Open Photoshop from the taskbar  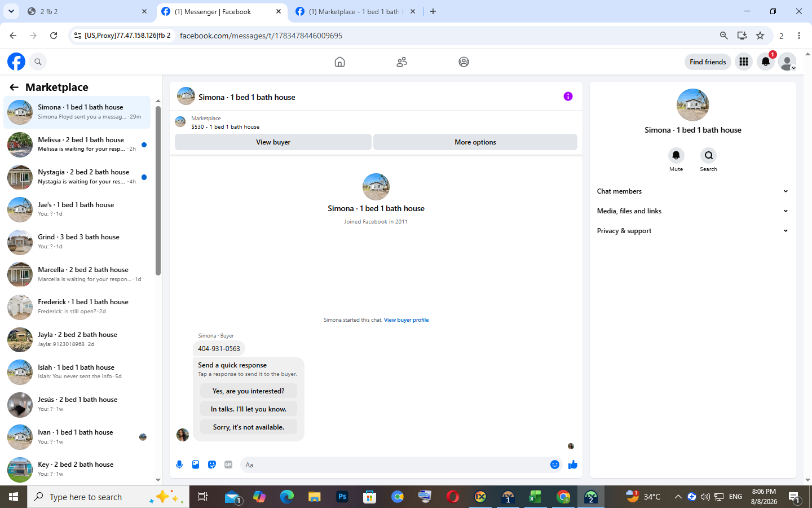(x=342, y=497)
